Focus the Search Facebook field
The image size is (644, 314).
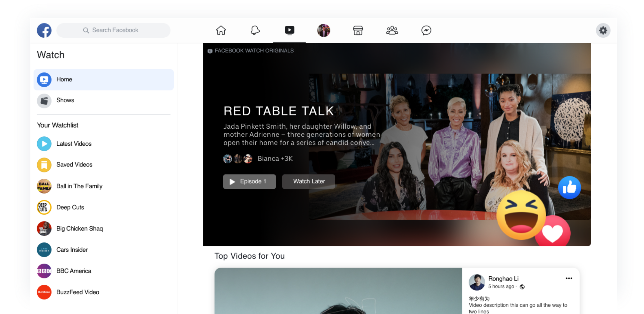pyautogui.click(x=113, y=30)
